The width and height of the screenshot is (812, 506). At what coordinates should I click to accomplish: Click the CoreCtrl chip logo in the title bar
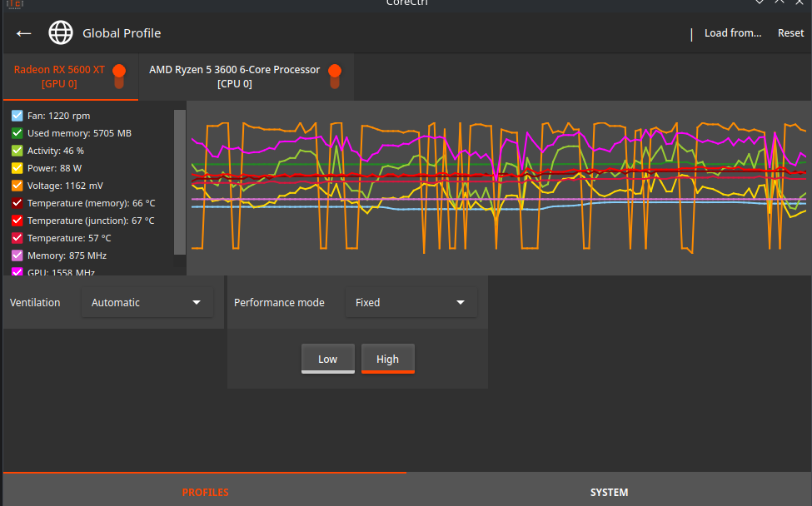[x=14, y=4]
